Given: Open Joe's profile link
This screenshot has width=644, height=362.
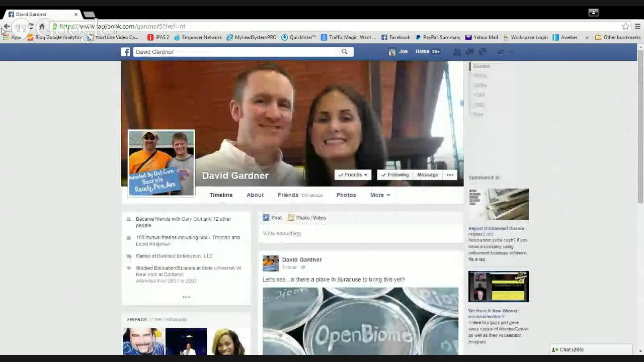Looking at the screenshot, I should click(398, 52).
